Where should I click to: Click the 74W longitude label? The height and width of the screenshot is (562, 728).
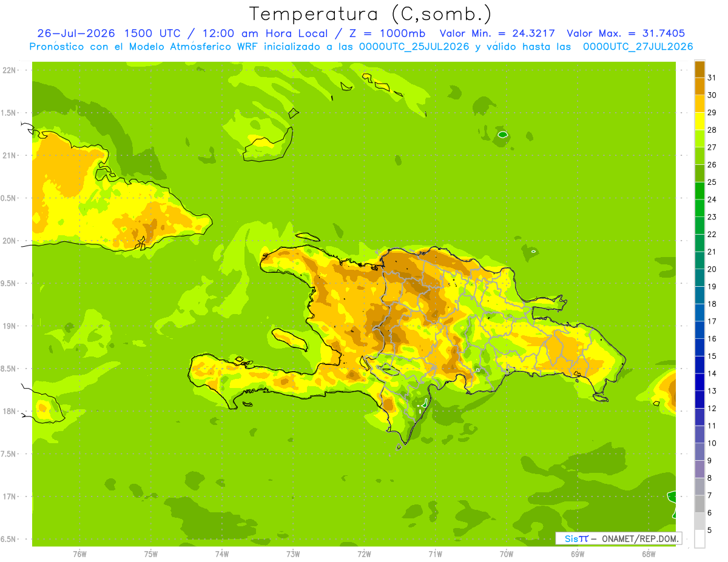coord(222,554)
